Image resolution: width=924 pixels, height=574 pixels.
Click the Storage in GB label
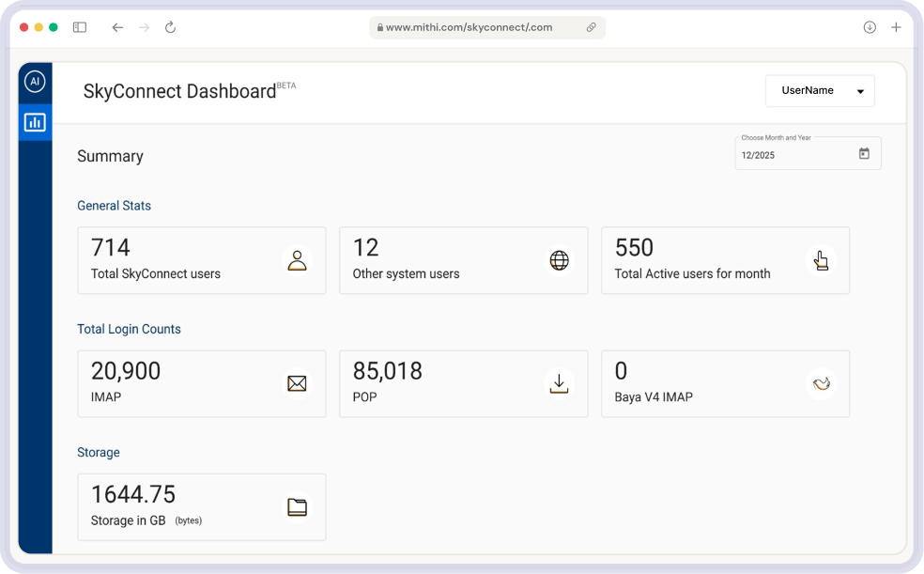pos(128,520)
